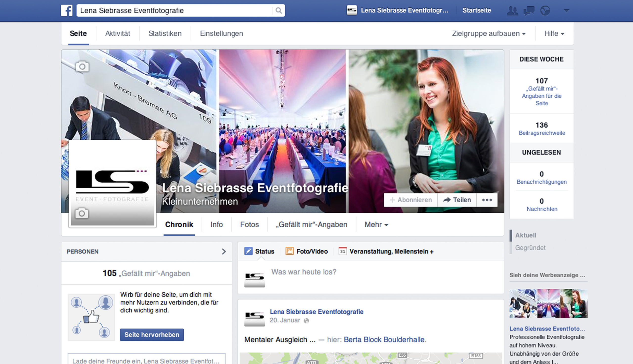
Task: Open the Mehr dropdown tab
Action: pyautogui.click(x=376, y=224)
